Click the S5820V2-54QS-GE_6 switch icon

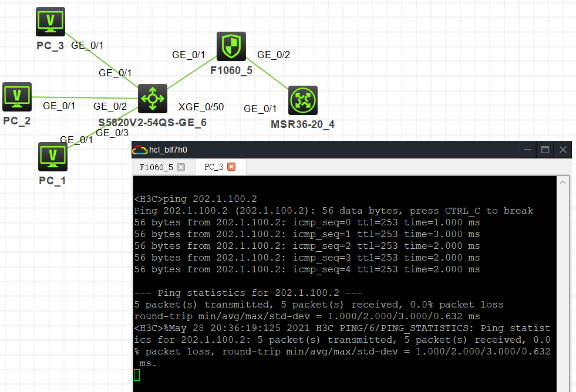click(x=153, y=99)
